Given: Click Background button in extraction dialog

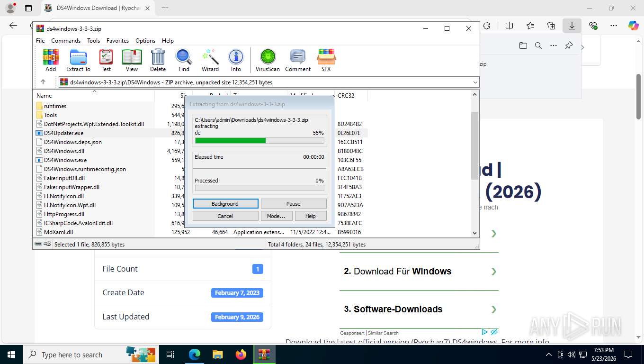Looking at the screenshot, I should [x=225, y=204].
